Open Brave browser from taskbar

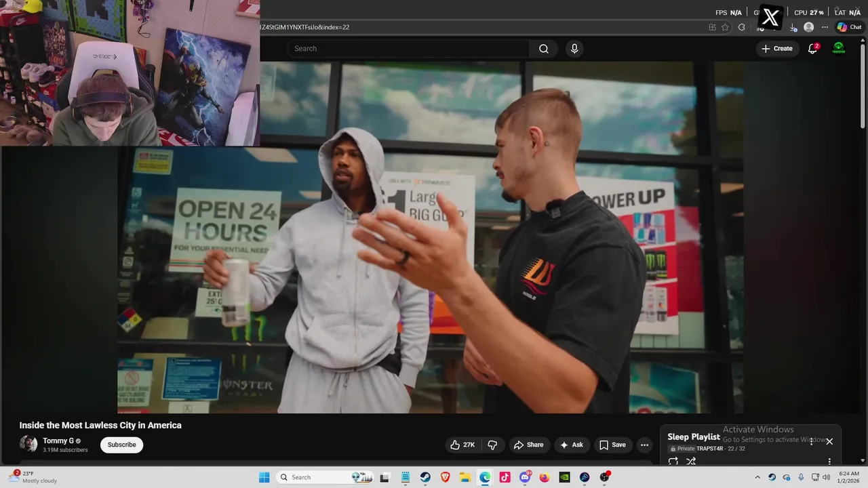click(445, 477)
